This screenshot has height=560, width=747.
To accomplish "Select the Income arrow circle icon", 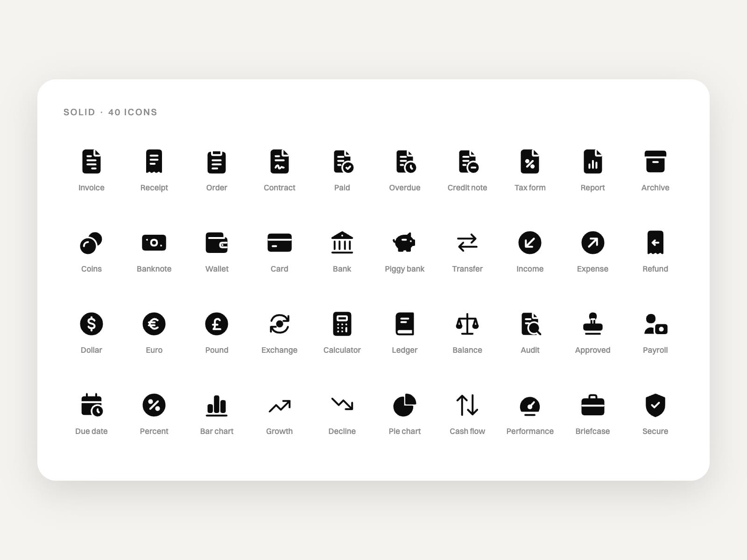I will (x=530, y=243).
